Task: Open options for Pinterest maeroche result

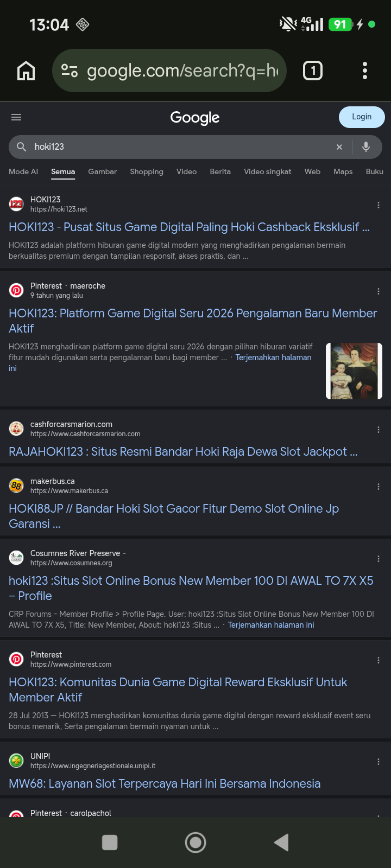Action: click(x=379, y=291)
